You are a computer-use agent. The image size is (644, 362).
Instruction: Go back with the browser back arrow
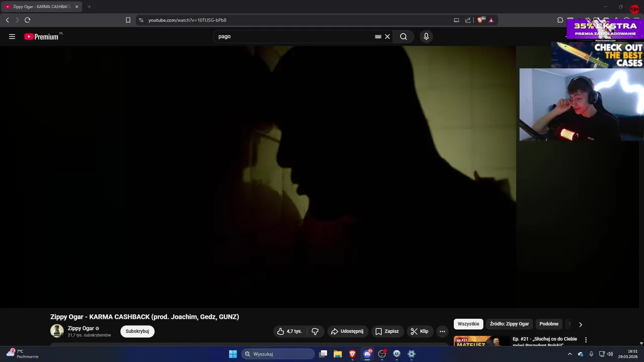pyautogui.click(x=7, y=20)
